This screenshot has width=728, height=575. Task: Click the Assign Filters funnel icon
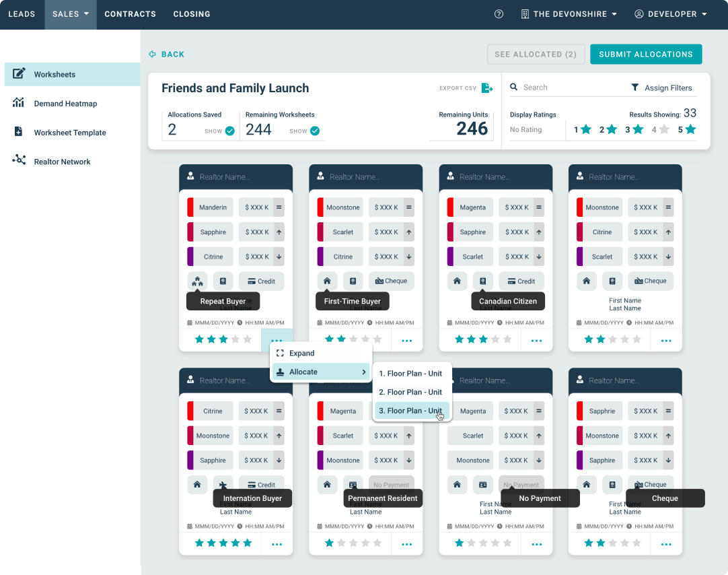point(634,88)
